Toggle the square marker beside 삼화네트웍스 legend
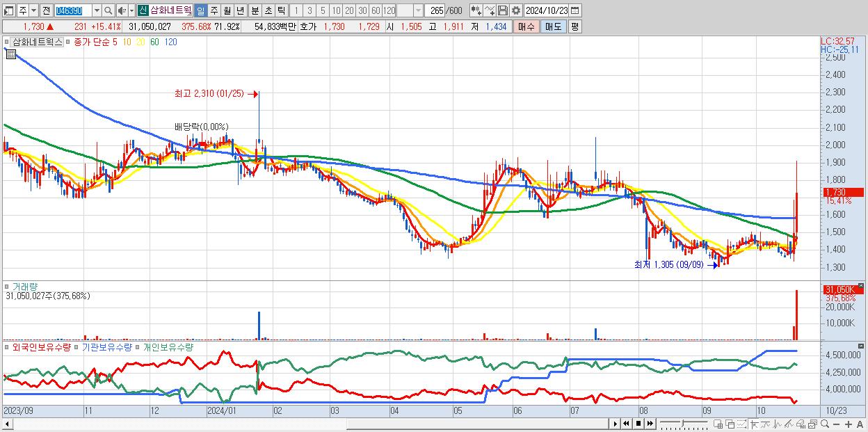This screenshot has width=868, height=432. (x=8, y=42)
